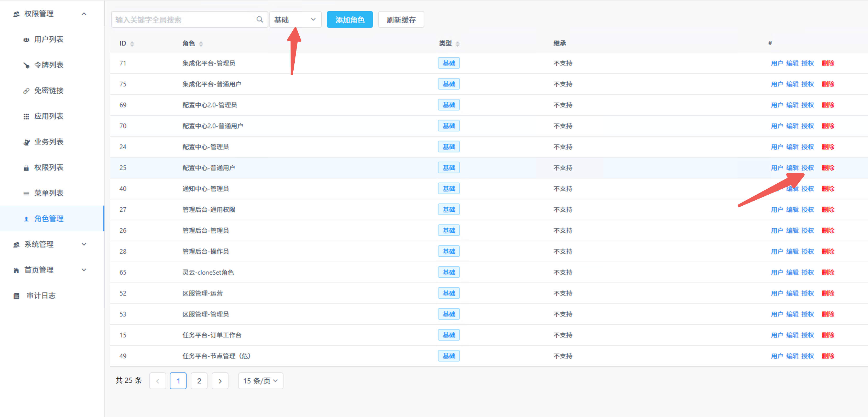Click the 免密链接 link icon
This screenshot has width=868, height=417.
tap(26, 91)
